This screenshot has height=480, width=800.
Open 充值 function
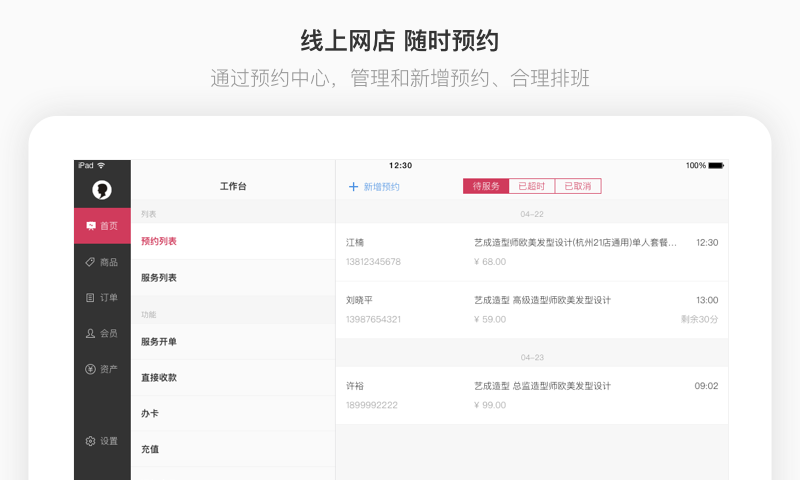233,449
